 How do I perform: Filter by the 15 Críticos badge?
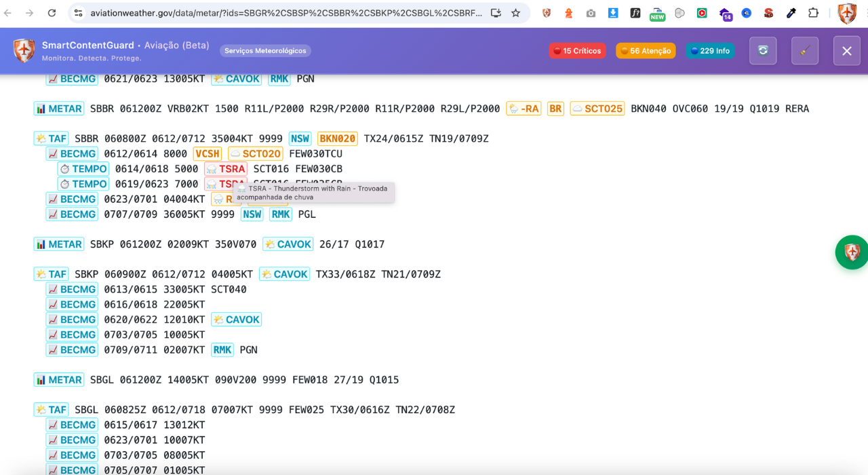577,51
